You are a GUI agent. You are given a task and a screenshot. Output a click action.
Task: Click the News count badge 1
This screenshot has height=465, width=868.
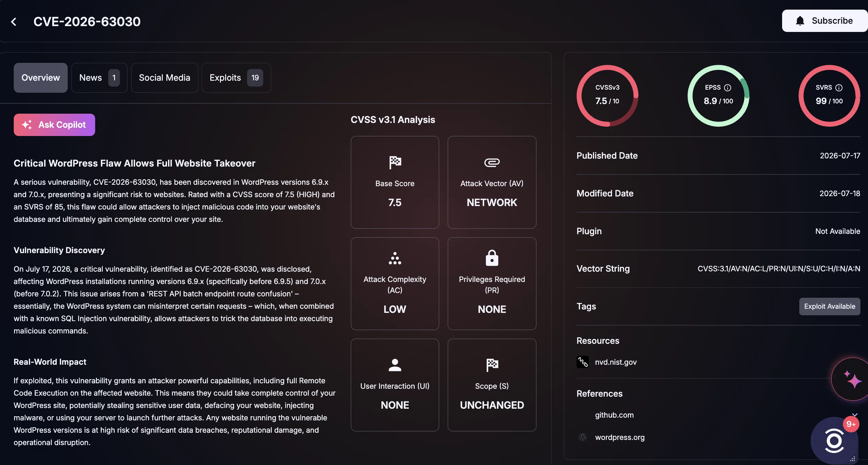click(114, 78)
